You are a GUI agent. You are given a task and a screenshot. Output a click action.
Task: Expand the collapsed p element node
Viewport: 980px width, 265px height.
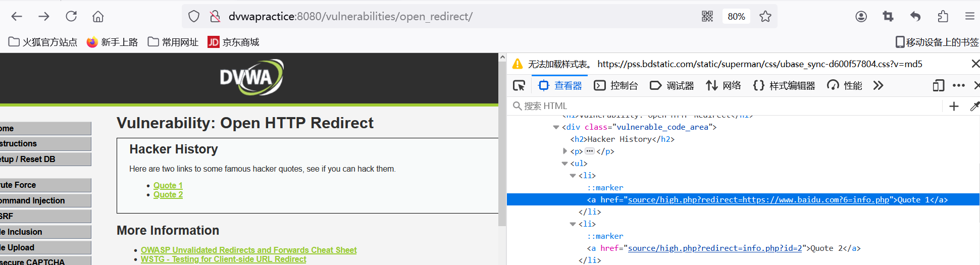click(564, 151)
